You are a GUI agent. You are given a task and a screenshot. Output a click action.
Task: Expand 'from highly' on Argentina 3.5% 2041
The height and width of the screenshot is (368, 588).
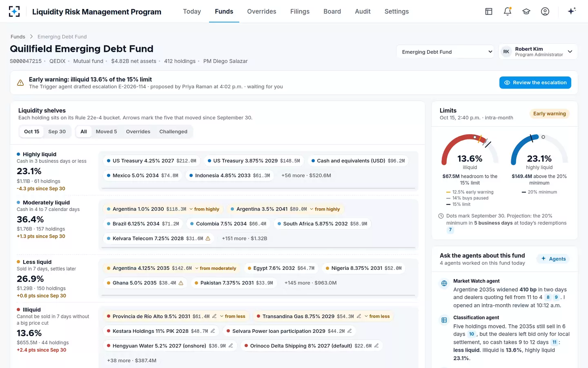pyautogui.click(x=325, y=209)
